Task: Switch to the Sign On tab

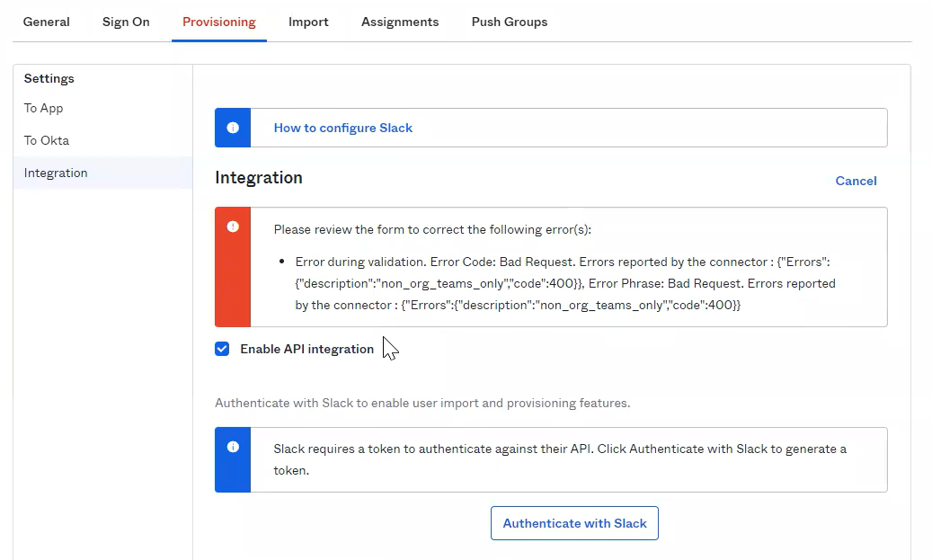Action: (126, 22)
